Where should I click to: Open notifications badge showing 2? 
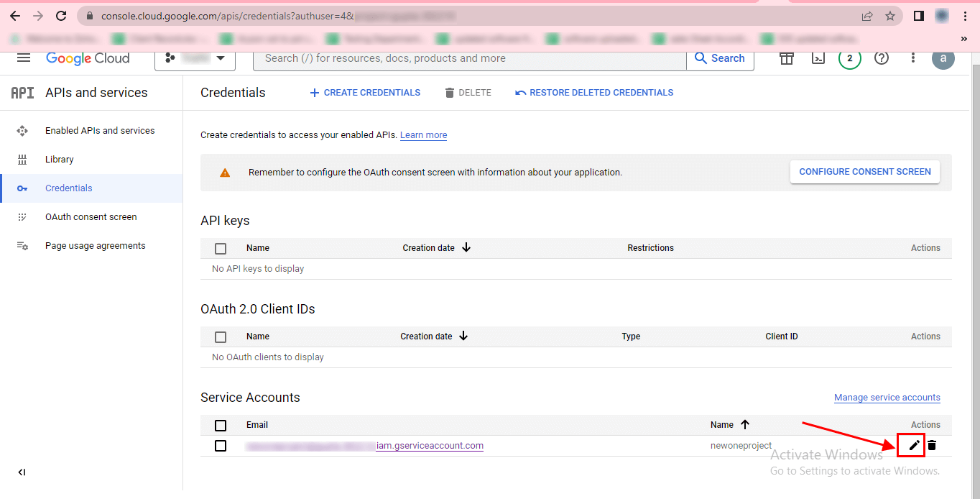(850, 58)
